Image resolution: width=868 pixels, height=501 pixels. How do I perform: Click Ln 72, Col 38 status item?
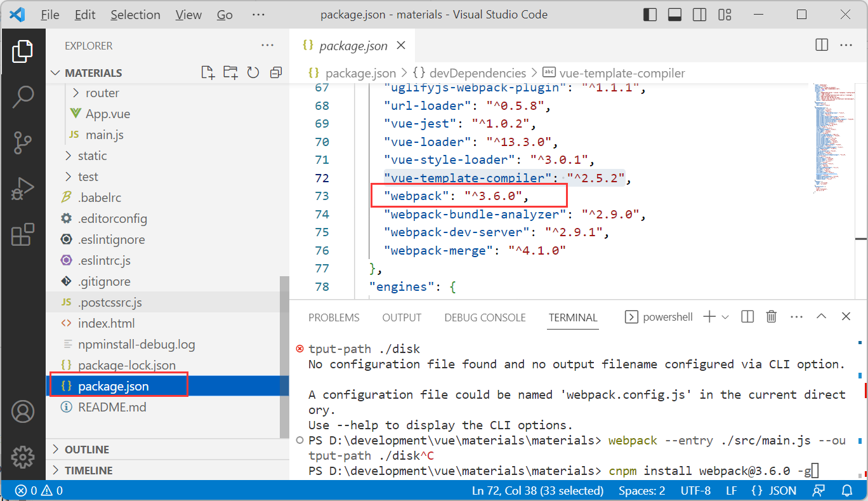pos(537,491)
